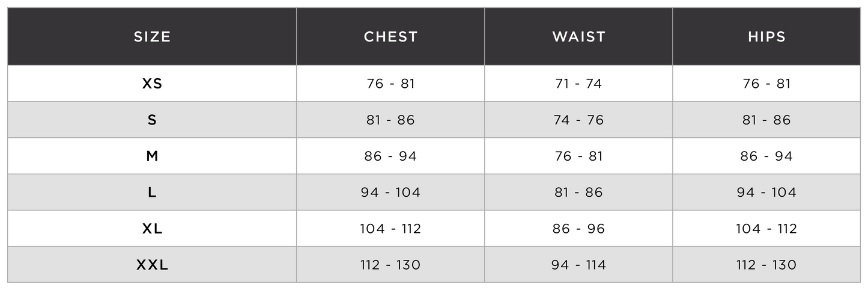
Task: Select the L size row label
Action: pyautogui.click(x=152, y=193)
